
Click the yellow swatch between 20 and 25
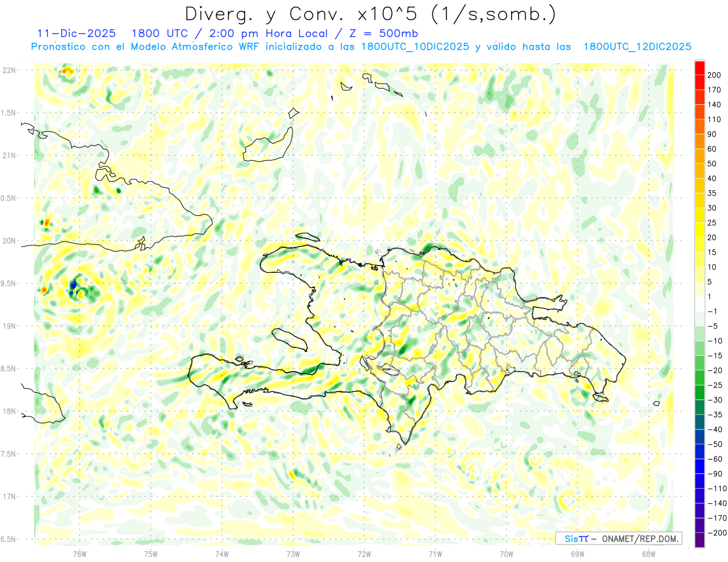700,230
